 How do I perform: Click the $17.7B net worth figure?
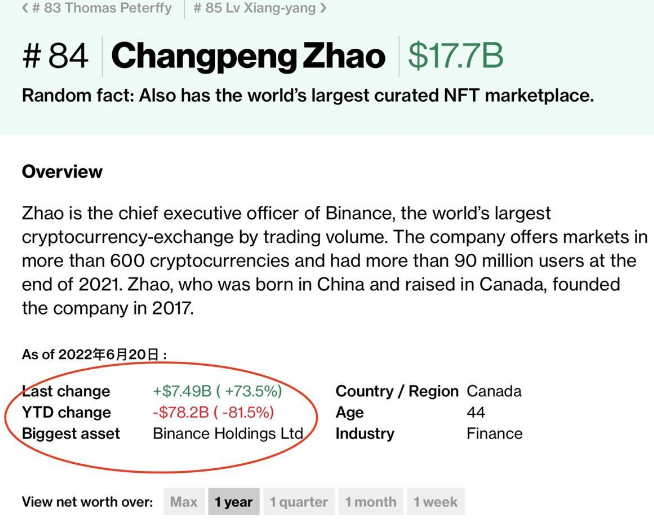[455, 55]
